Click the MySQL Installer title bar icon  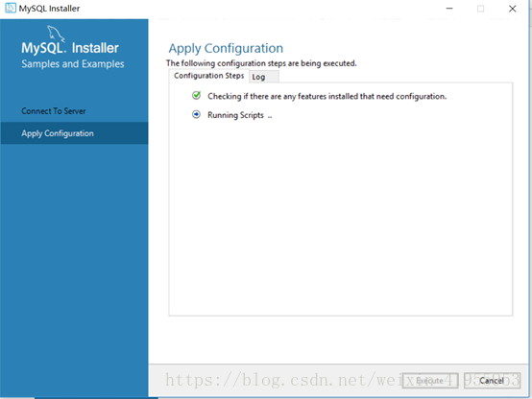pyautogui.click(x=11, y=8)
